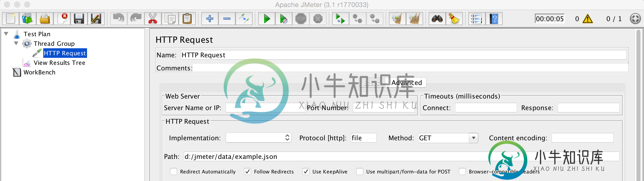
Task: Select View Results Tree item
Action: pos(59,63)
